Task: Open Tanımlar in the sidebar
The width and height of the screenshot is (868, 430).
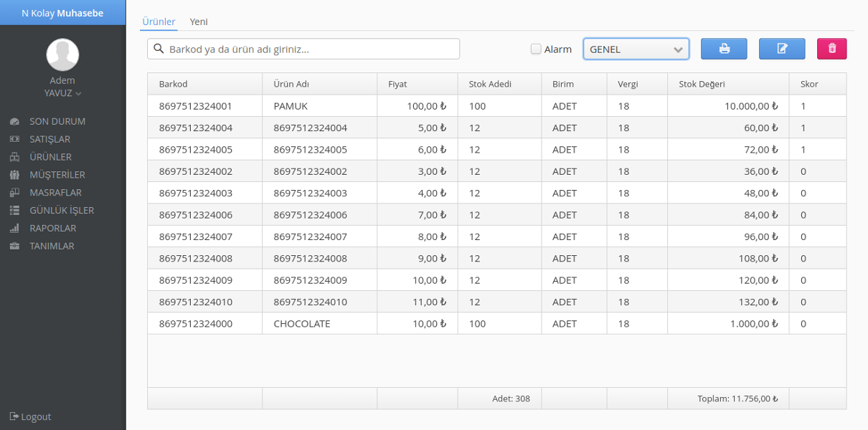Action: pyautogui.click(x=51, y=246)
